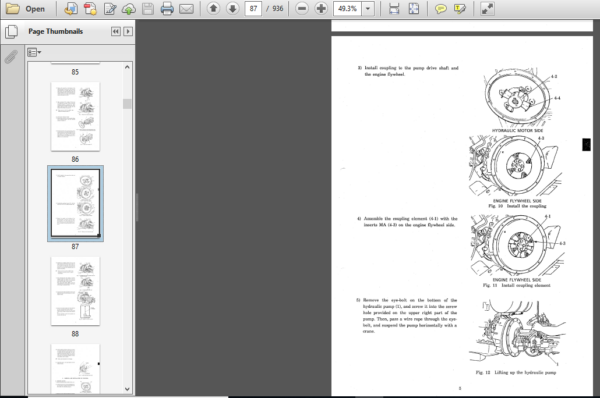Zoom out with the minus button
600x398 pixels.
[x=302, y=8]
